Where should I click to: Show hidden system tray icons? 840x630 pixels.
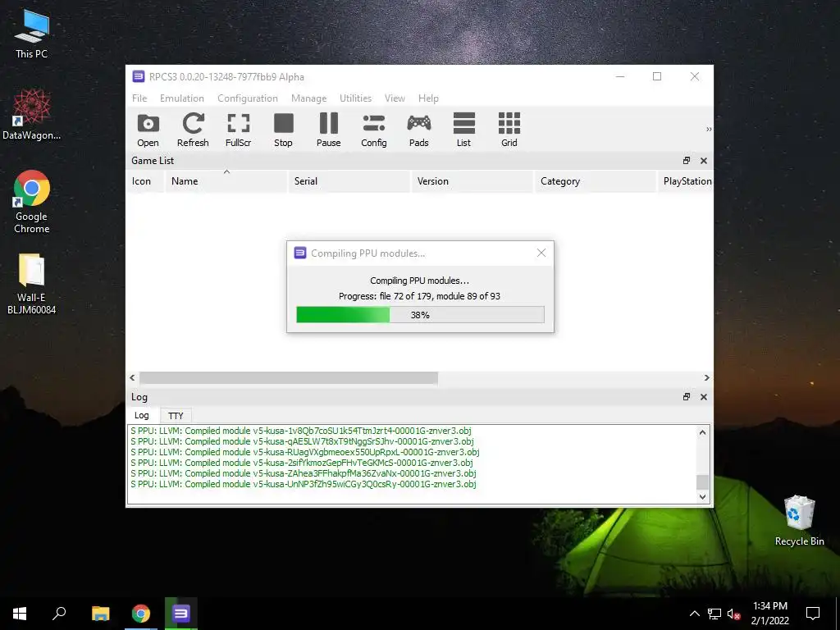pos(694,614)
